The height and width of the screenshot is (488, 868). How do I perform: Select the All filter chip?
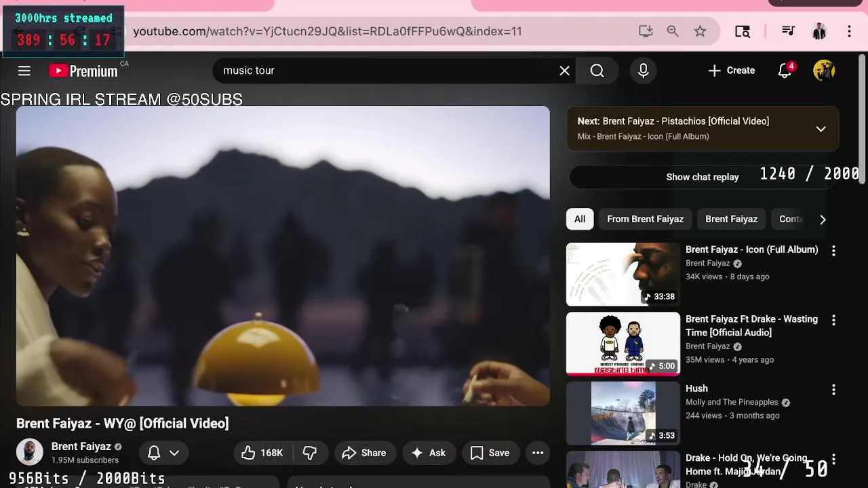[580, 219]
